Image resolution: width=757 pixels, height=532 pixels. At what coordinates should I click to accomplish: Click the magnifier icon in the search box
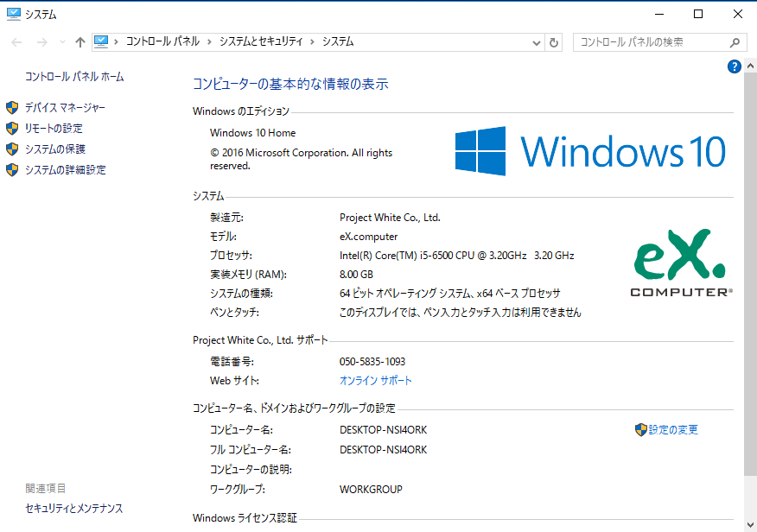[x=734, y=41]
